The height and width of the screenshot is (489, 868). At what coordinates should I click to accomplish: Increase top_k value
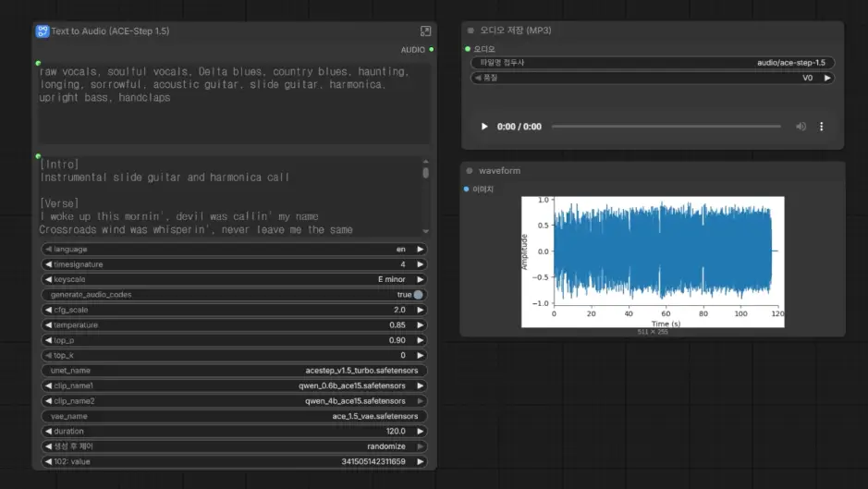(421, 355)
